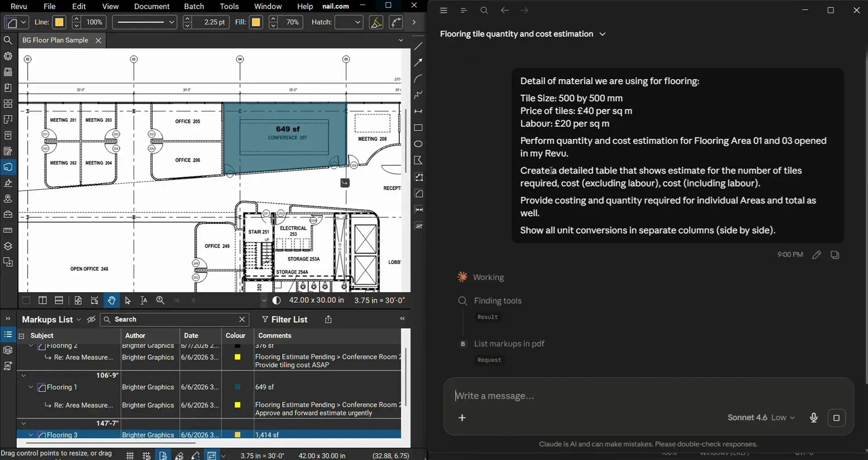Export markups list using share icon
Viewport: 868px width, 460px height.
[328, 319]
